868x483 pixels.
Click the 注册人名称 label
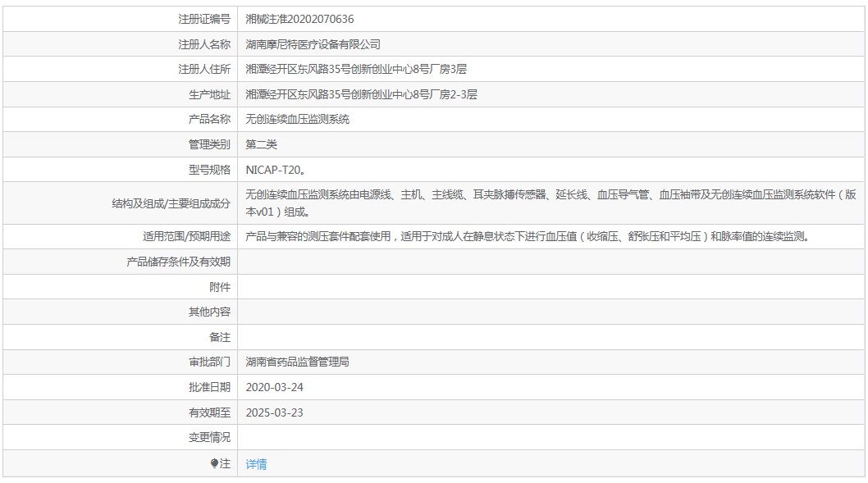click(x=203, y=44)
